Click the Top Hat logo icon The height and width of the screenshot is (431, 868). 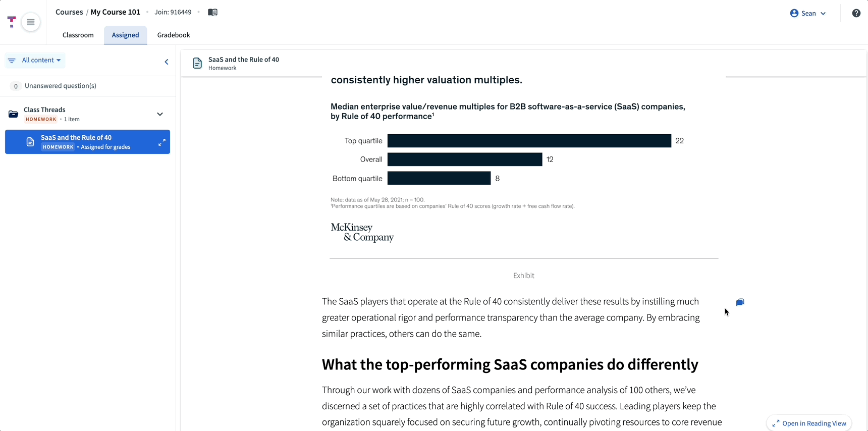click(12, 22)
